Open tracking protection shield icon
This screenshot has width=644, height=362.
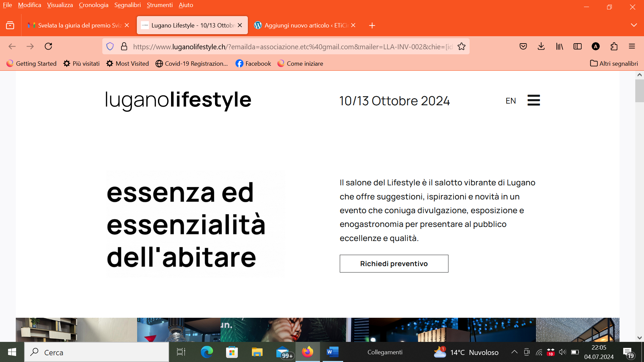[x=110, y=47]
